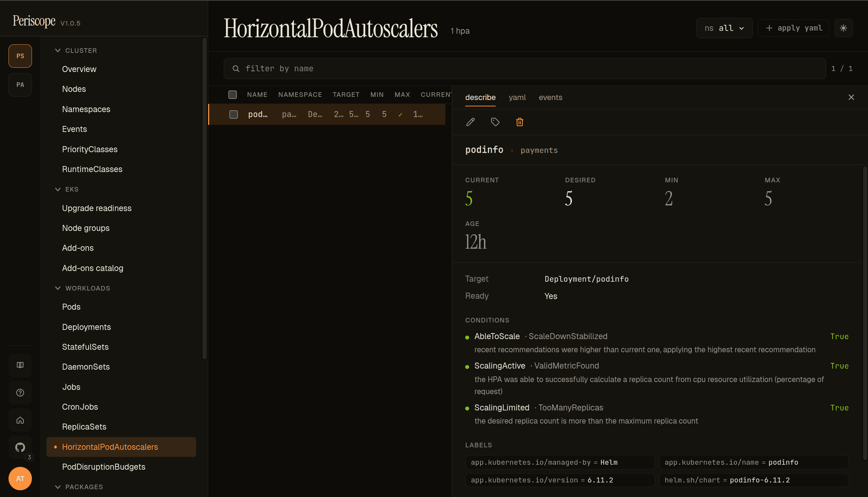Switch to the PA cluster badge
Image resolution: width=868 pixels, height=497 pixels.
pyautogui.click(x=20, y=85)
